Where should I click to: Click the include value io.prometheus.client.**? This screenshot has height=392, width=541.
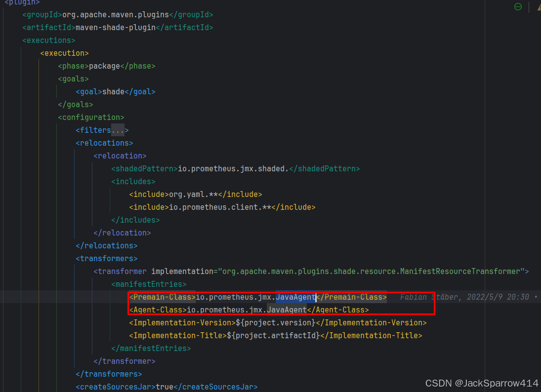pyautogui.click(x=220, y=207)
